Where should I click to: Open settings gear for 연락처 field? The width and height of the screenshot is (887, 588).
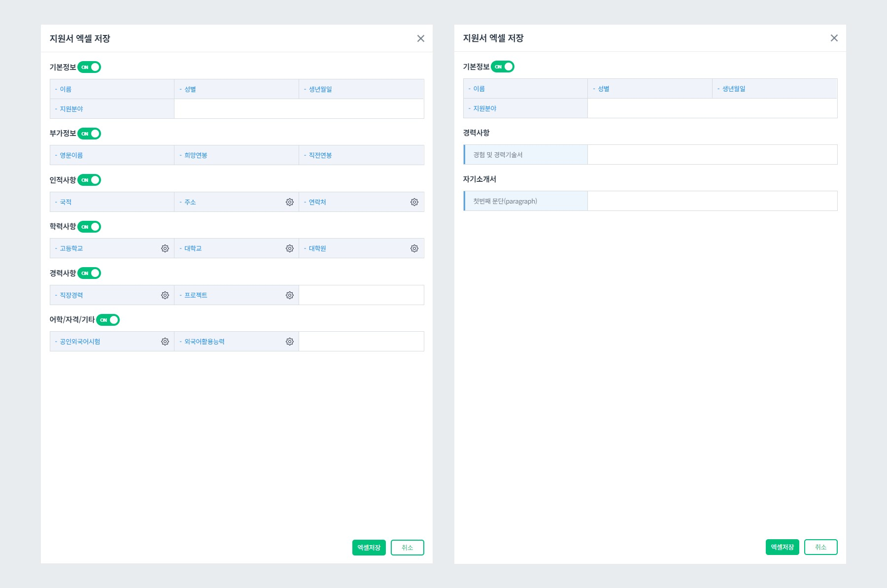pyautogui.click(x=414, y=202)
